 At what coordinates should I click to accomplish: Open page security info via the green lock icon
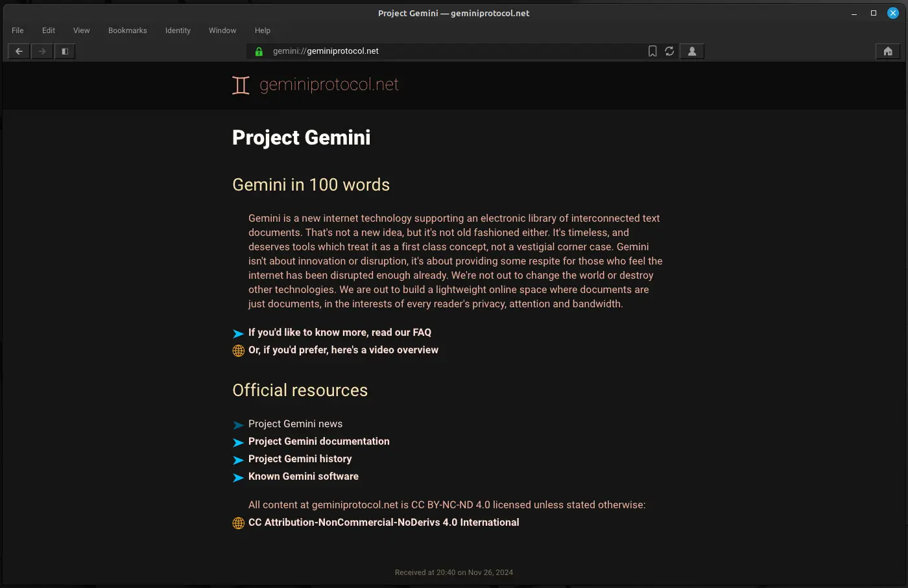coord(259,51)
